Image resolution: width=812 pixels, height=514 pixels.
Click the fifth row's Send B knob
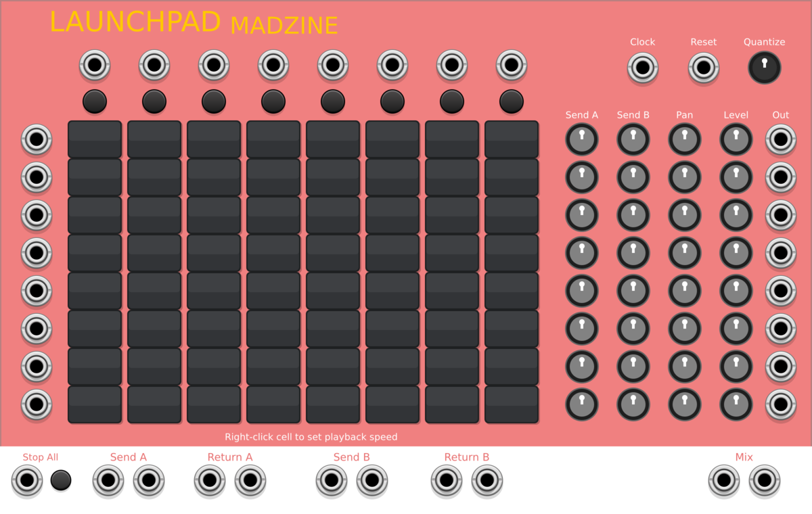pyautogui.click(x=633, y=291)
